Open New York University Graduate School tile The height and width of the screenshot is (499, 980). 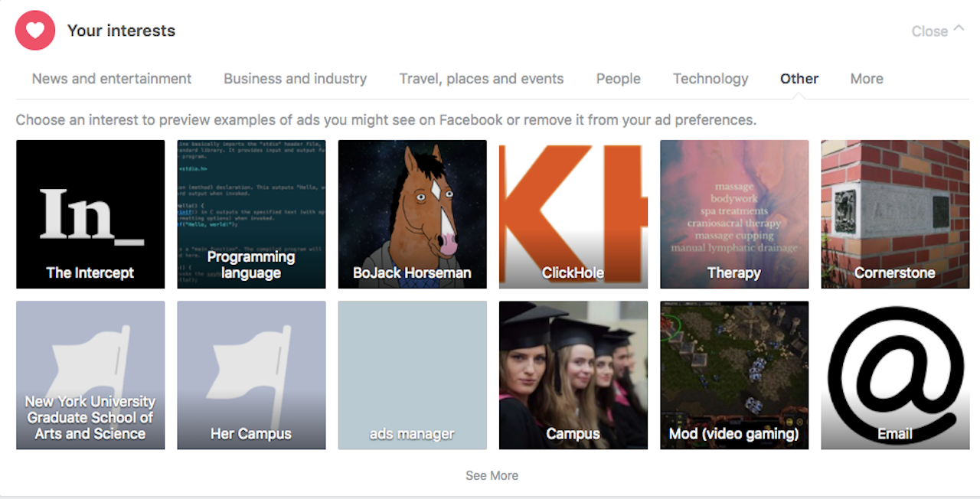pos(90,375)
